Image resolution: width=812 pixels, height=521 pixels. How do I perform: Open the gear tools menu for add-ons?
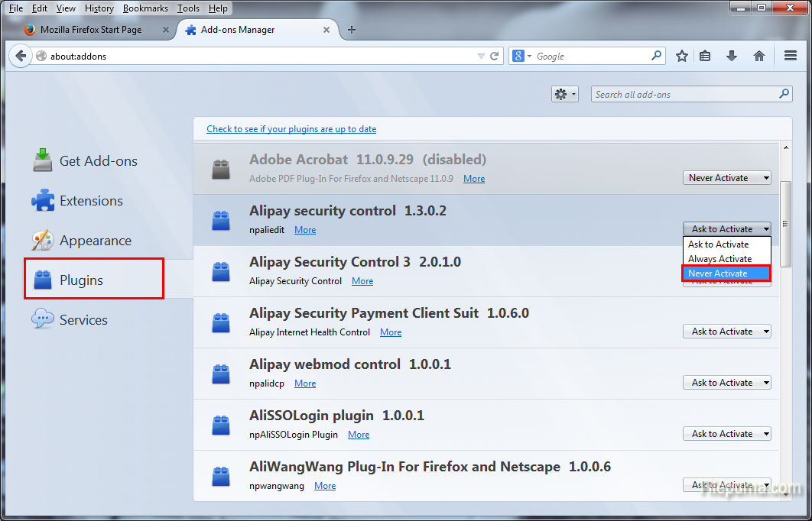click(564, 94)
